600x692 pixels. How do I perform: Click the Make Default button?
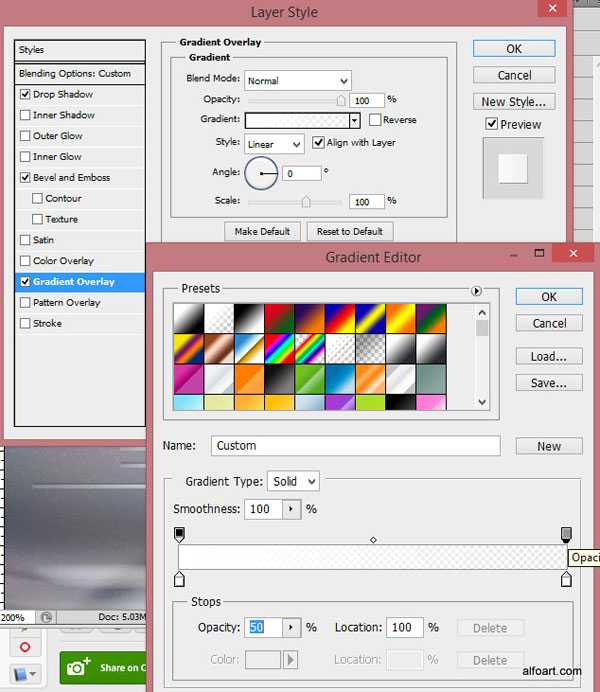point(262,231)
